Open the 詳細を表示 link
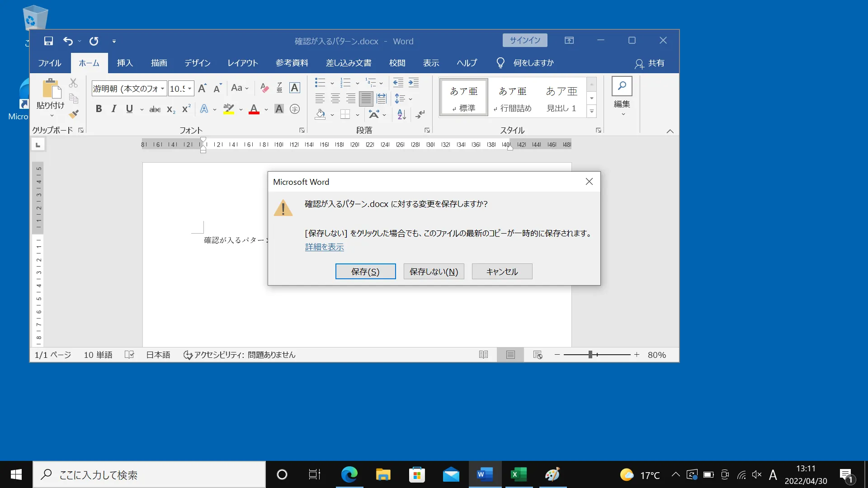Screen dimensions: 868x488 click(x=324, y=247)
